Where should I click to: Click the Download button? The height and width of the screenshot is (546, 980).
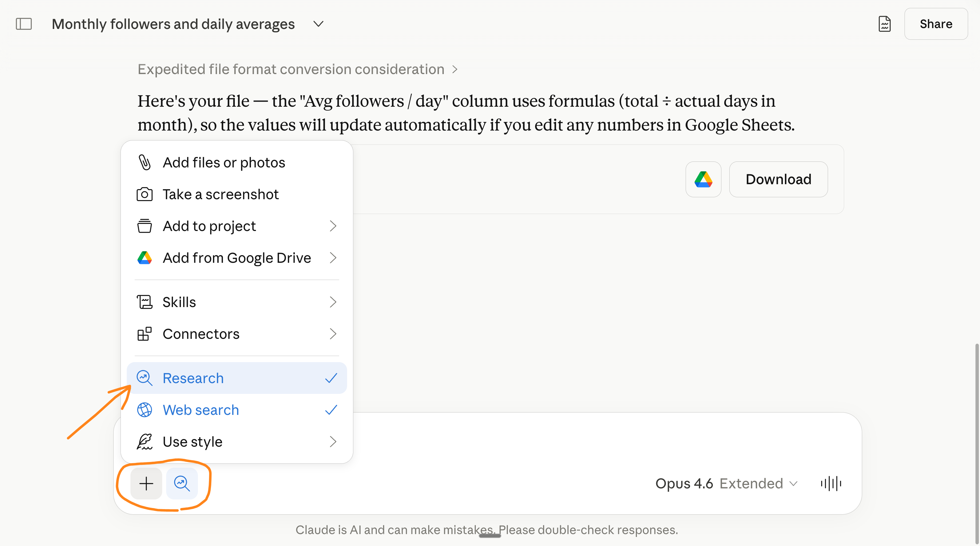(x=778, y=179)
